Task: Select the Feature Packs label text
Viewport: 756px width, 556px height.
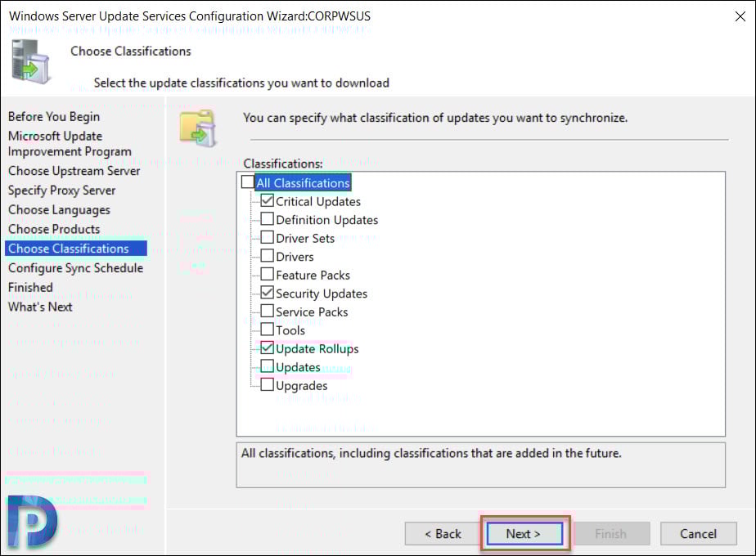Action: pos(313,275)
